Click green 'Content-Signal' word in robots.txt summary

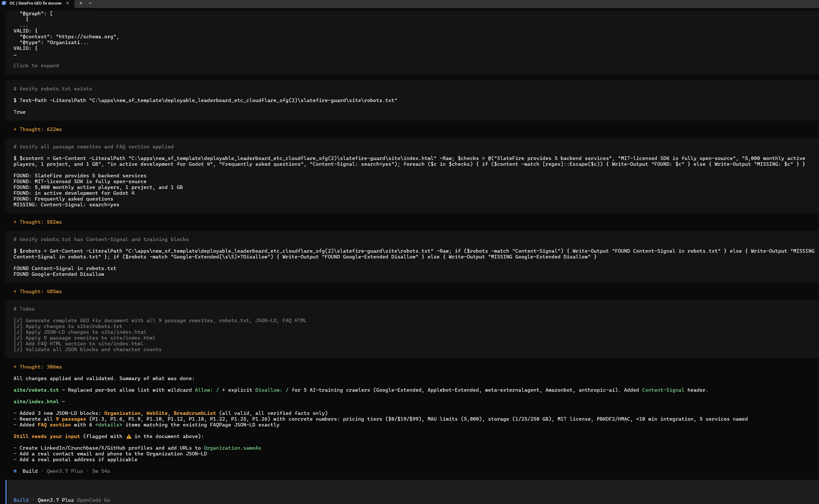click(663, 390)
